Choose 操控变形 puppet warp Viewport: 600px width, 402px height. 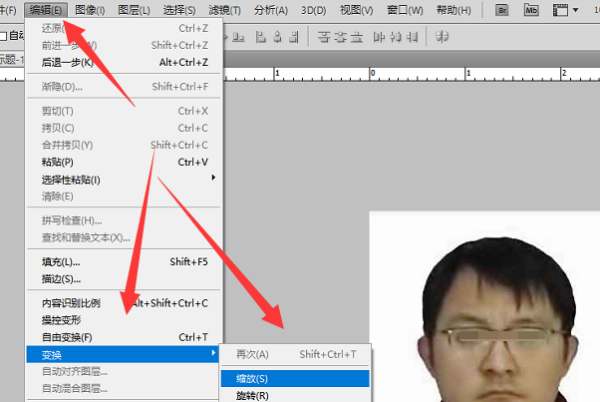[x=123, y=320]
